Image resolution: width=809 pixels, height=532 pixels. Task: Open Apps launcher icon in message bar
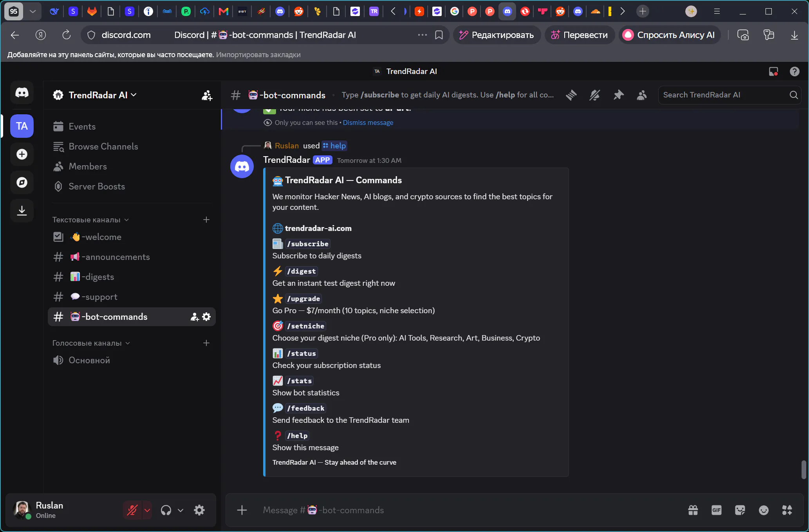click(787, 510)
